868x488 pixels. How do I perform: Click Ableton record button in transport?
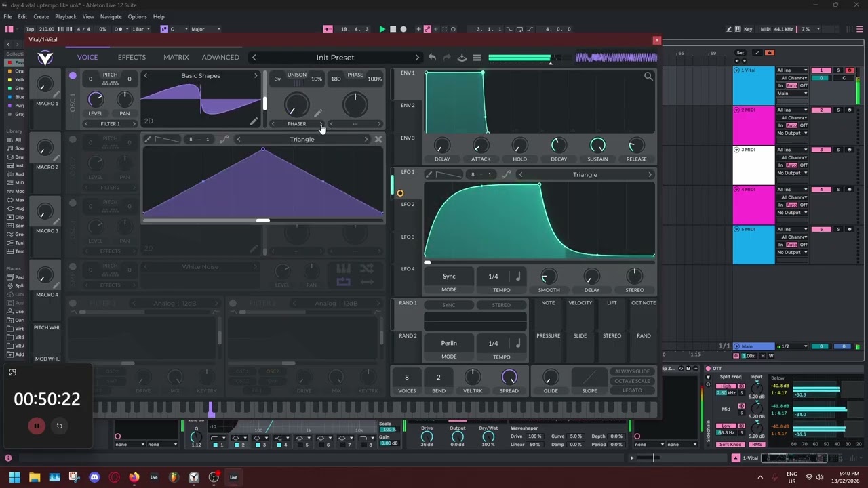click(x=403, y=29)
